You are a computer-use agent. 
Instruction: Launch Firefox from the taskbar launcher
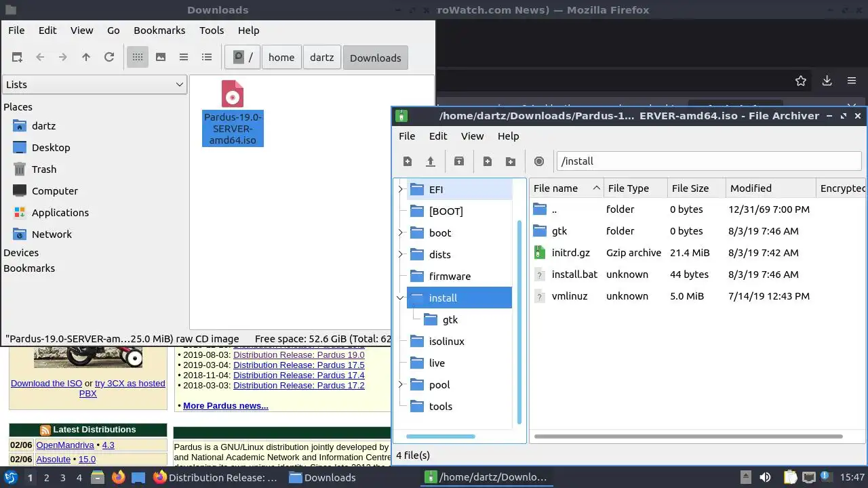pyautogui.click(x=118, y=478)
